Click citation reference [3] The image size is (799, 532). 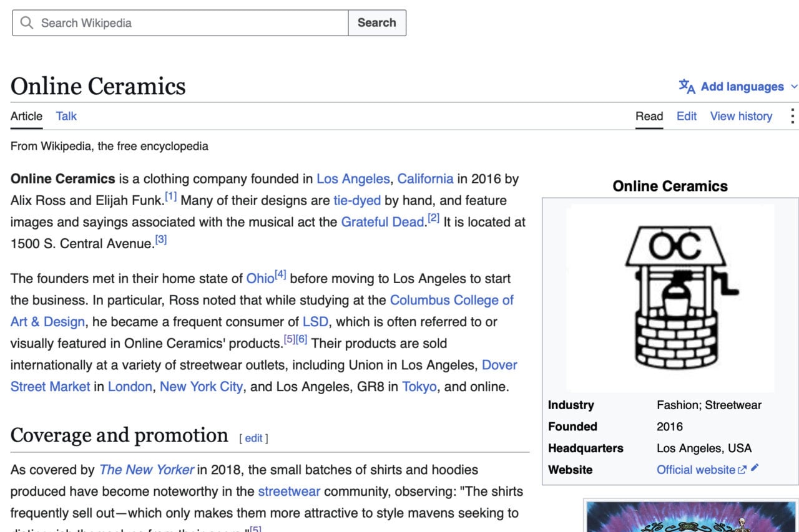(x=161, y=239)
